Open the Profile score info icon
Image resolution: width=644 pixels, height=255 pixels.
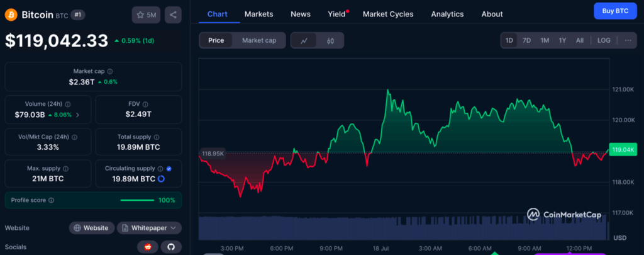click(x=52, y=200)
